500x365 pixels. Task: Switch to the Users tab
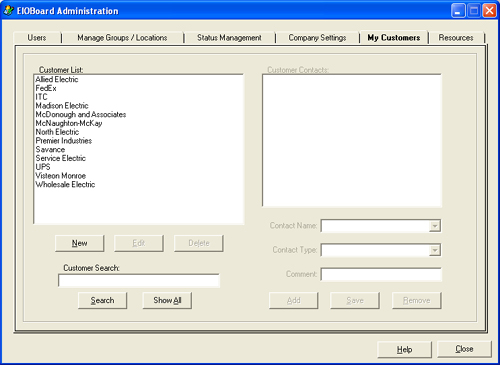point(37,38)
